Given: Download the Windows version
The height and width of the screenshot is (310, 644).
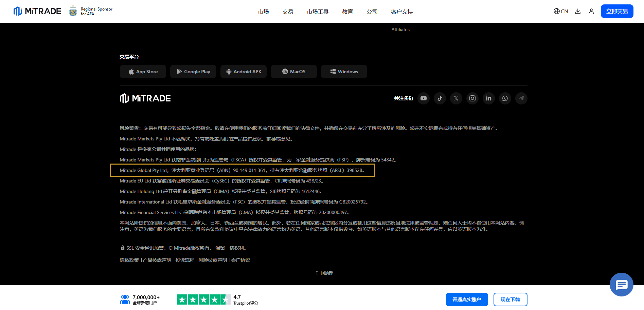Looking at the screenshot, I should click(344, 72).
